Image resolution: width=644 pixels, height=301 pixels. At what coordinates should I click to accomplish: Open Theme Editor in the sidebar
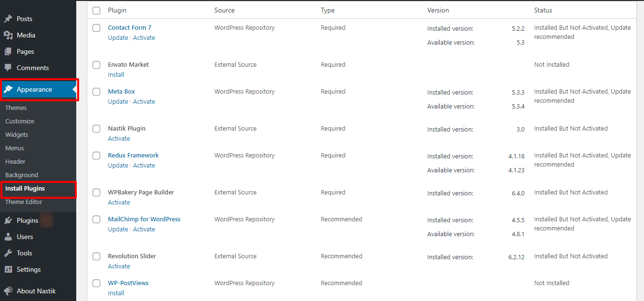click(x=23, y=202)
